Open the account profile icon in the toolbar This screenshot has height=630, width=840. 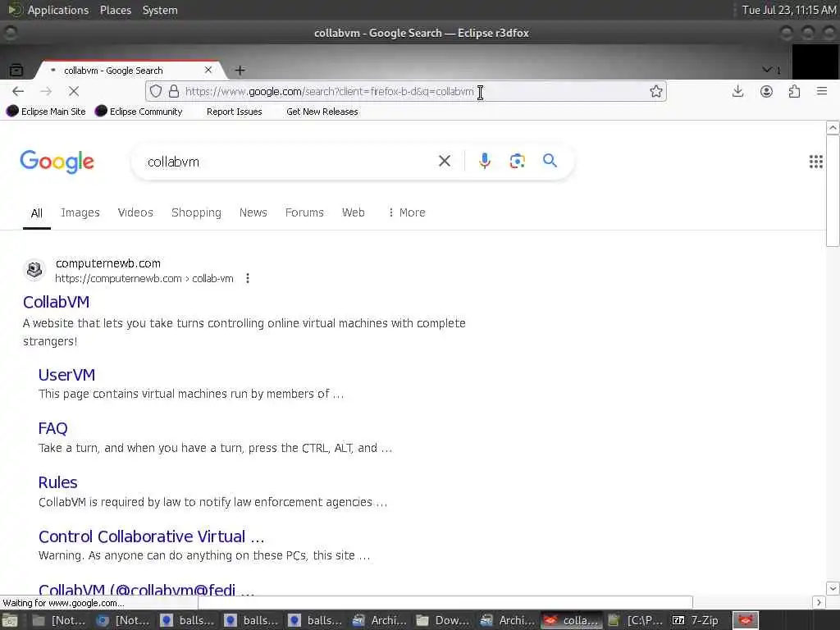click(x=767, y=92)
